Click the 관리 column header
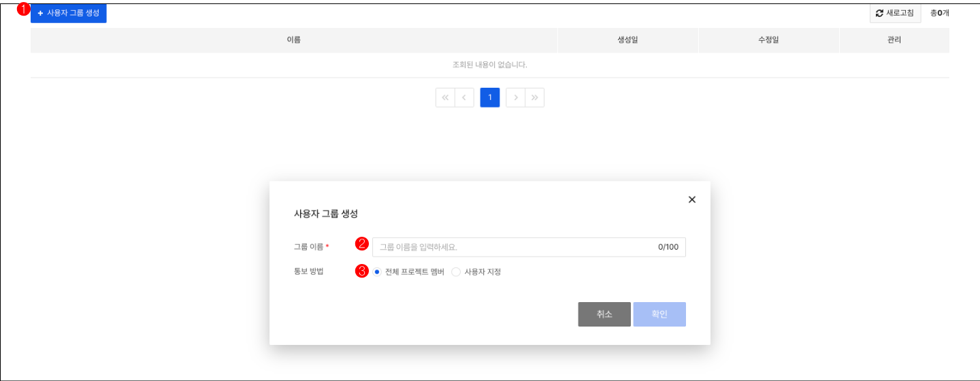Image resolution: width=980 pixels, height=381 pixels. click(894, 40)
